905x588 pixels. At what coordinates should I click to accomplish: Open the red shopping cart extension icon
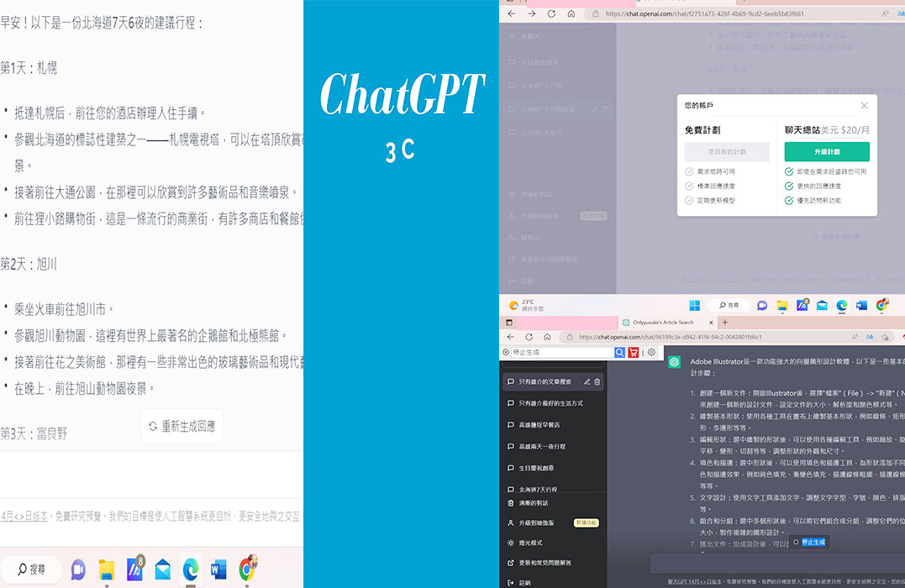[x=634, y=353]
